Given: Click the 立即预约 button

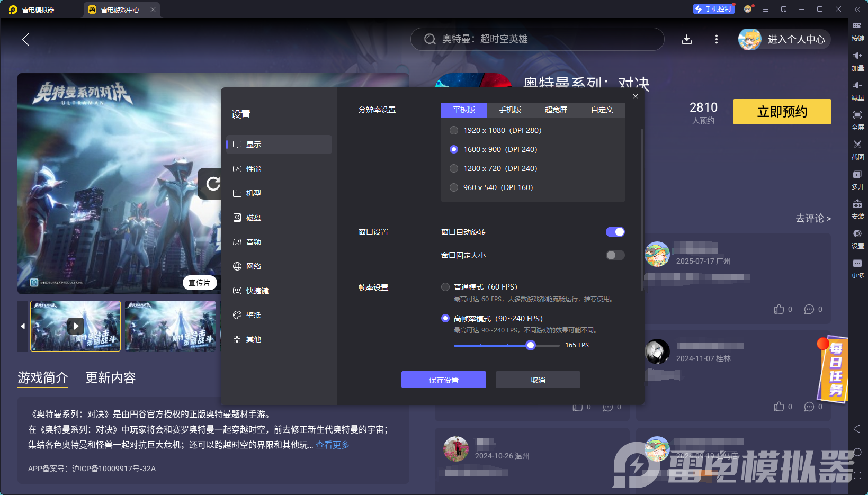Looking at the screenshot, I should click(x=782, y=112).
